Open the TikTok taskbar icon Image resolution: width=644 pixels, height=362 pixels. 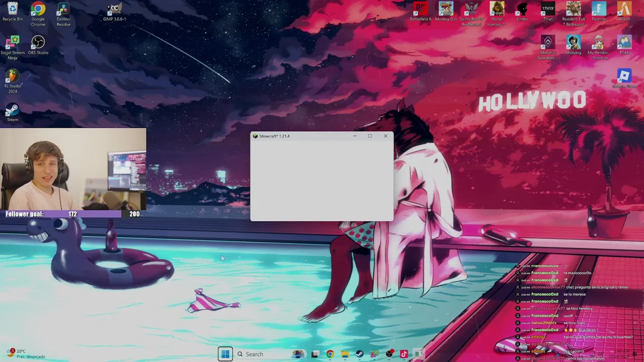coord(404,354)
